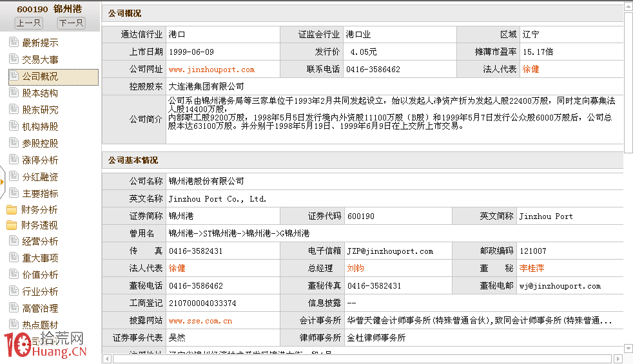Open the 最新提示 section
The width and height of the screenshot is (633, 364).
pos(40,43)
